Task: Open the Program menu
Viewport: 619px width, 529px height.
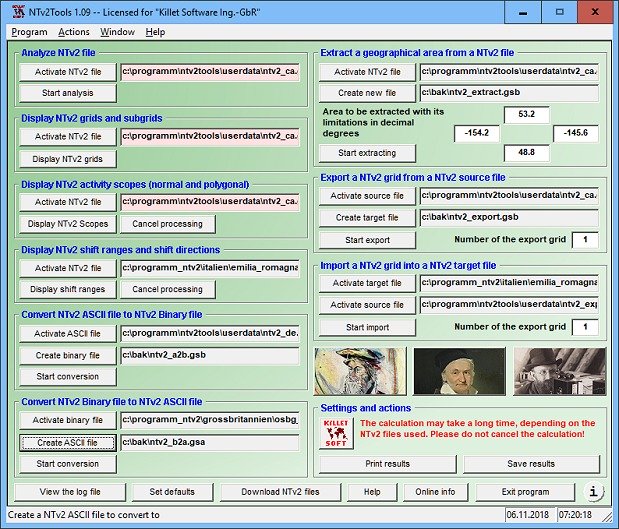Action: (29, 32)
